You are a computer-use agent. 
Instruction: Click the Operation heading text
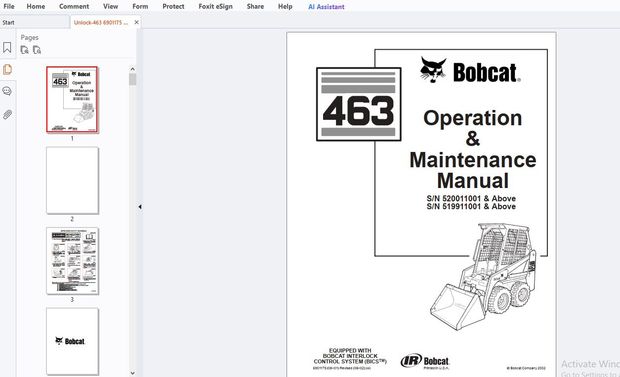coord(473,118)
